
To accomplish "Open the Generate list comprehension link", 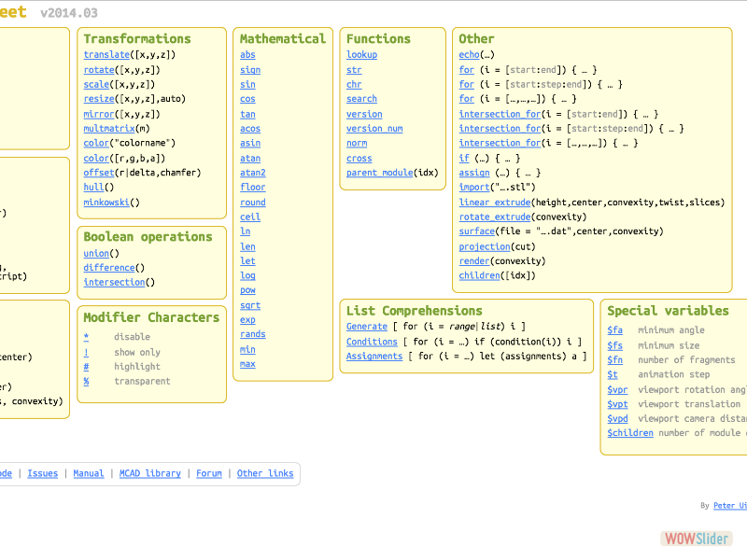I will [367, 326].
